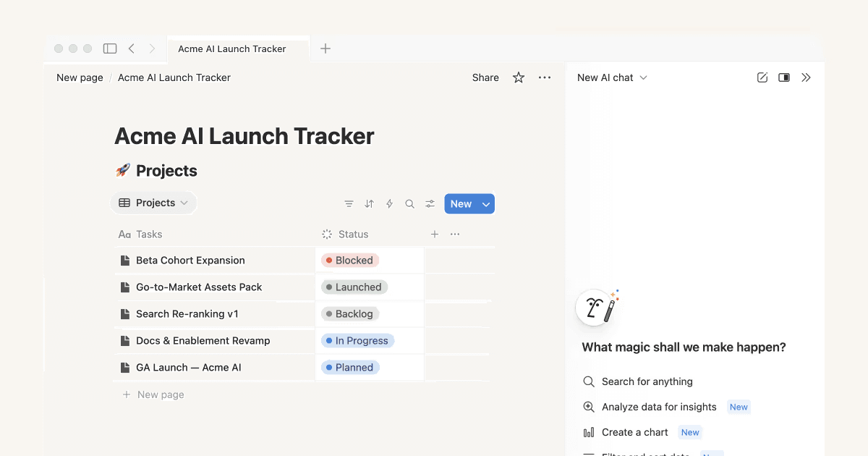The image size is (868, 456).
Task: Favorite the page with star icon
Action: [x=519, y=77]
